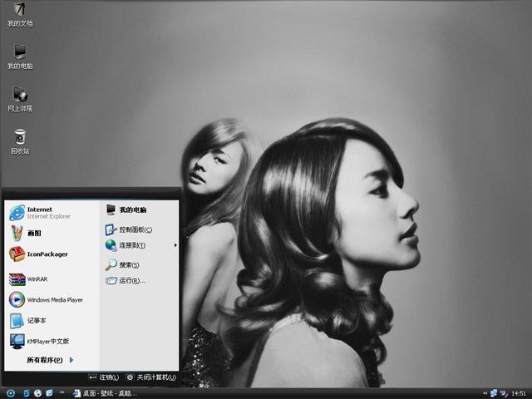Expand 所有程序(P) all programs
Viewport: 532px width, 399px height.
pos(50,360)
